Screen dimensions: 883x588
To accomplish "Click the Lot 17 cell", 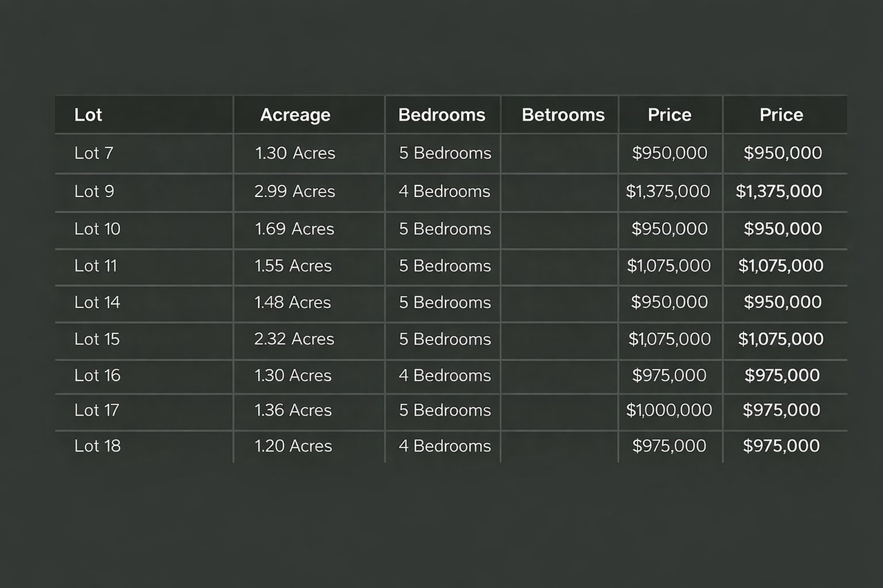I will point(97,410).
